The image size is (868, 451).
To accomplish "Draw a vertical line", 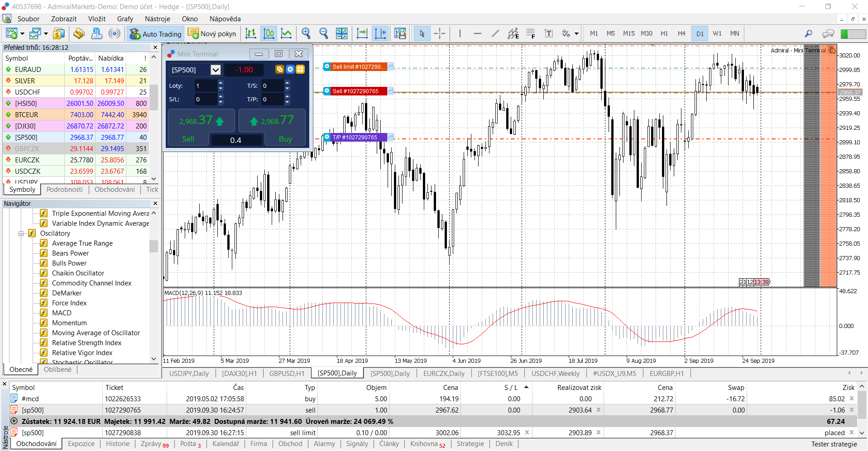I will coord(460,33).
